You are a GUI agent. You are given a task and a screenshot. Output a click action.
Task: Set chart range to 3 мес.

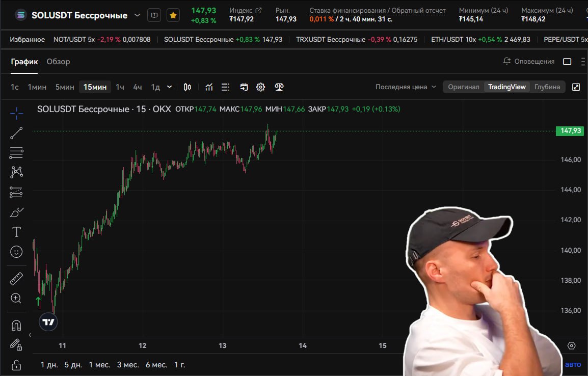point(128,365)
